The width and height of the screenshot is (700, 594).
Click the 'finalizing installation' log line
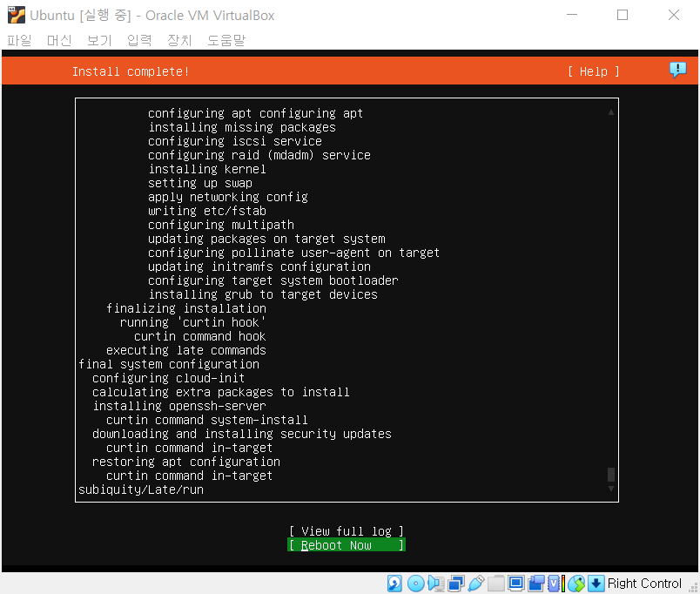coord(186,308)
